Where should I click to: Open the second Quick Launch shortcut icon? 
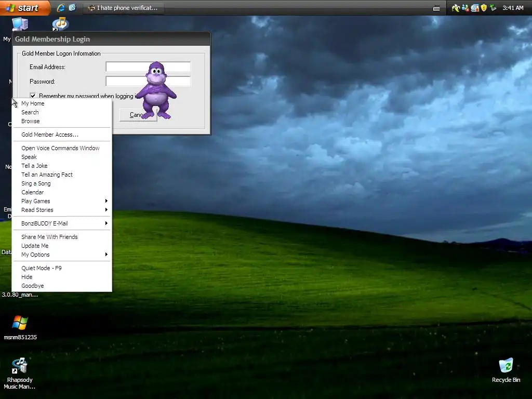(72, 7)
